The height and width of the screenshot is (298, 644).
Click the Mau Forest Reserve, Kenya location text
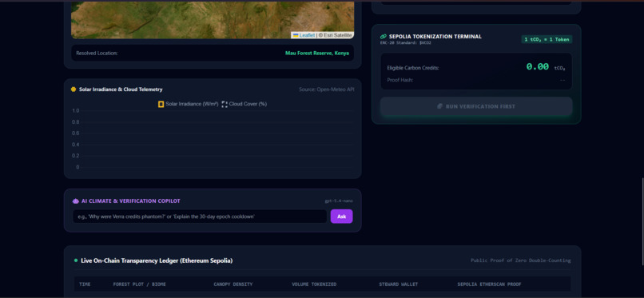point(317,54)
